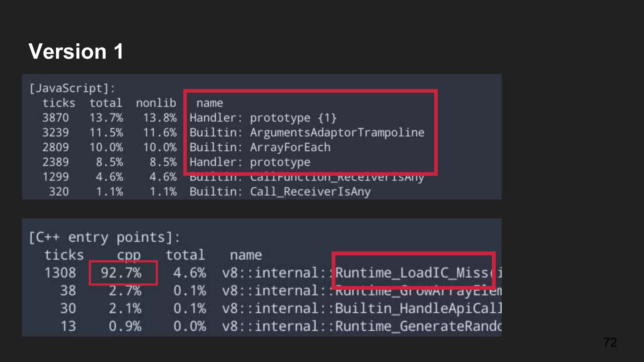Click the 3870 ticks value
Screen dimensions: 644x362
click(x=55, y=118)
